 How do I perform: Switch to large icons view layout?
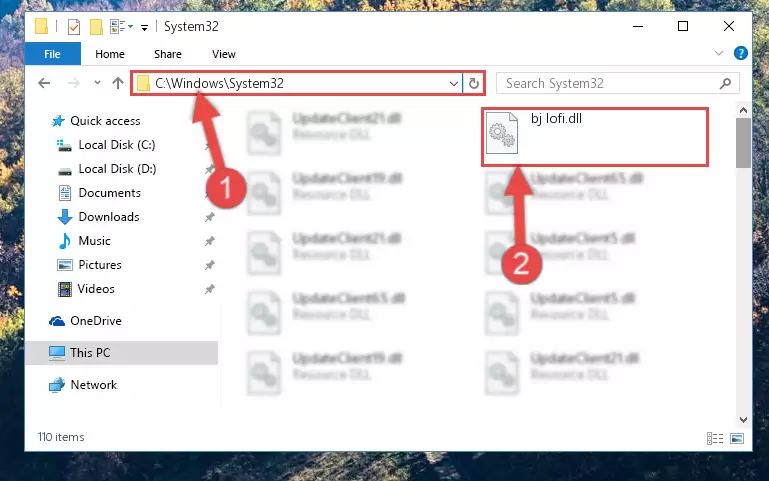[x=737, y=438]
